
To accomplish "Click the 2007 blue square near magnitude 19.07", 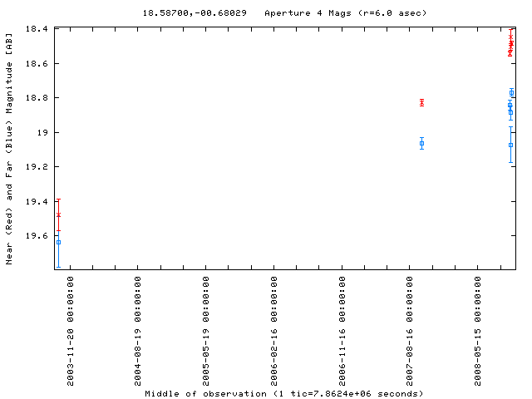I will coord(421,144).
